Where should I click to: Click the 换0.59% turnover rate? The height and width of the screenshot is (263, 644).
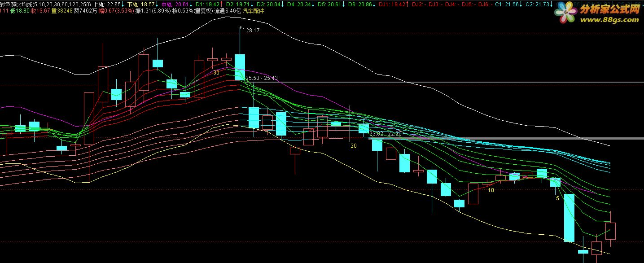[183, 11]
